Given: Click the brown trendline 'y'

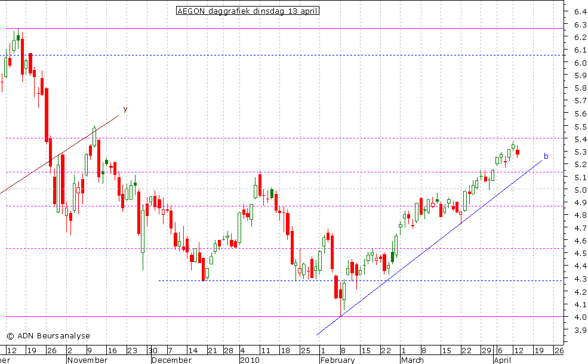Looking at the screenshot, I should (59, 155).
